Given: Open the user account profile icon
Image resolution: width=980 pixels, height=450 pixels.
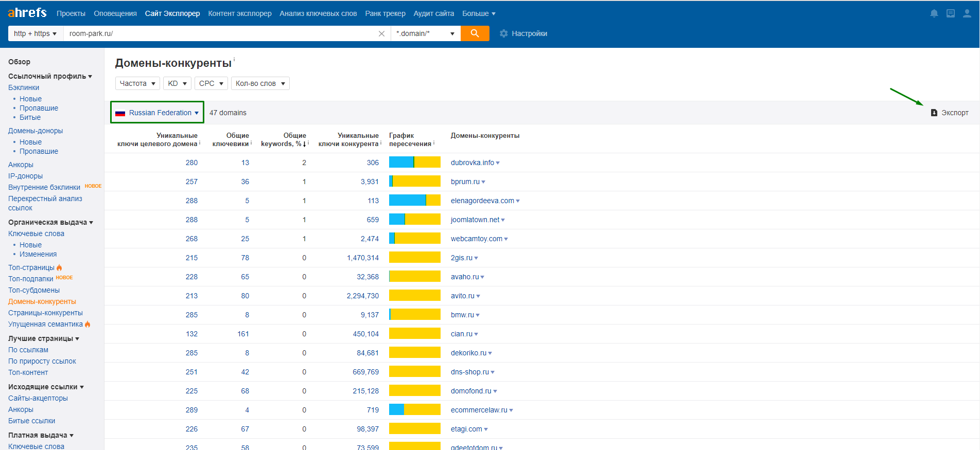Looking at the screenshot, I should point(967,13).
